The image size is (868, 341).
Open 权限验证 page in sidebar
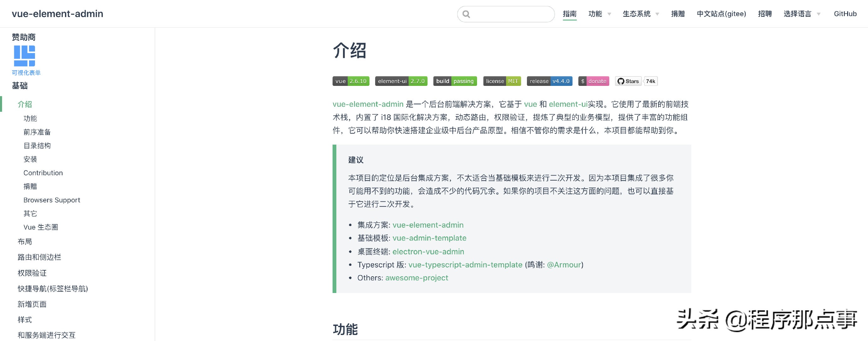(32, 273)
